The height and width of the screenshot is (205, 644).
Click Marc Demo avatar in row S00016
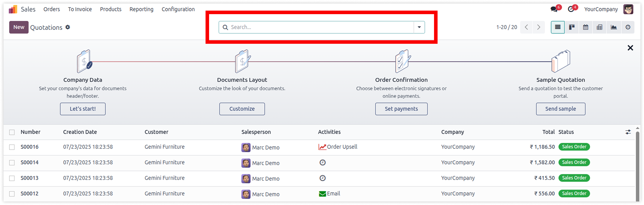(x=246, y=147)
